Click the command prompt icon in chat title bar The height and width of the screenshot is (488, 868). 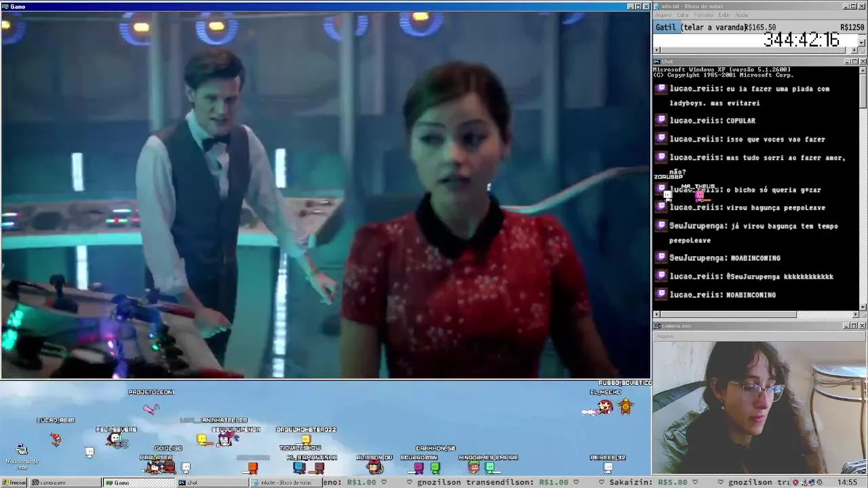[657, 61]
